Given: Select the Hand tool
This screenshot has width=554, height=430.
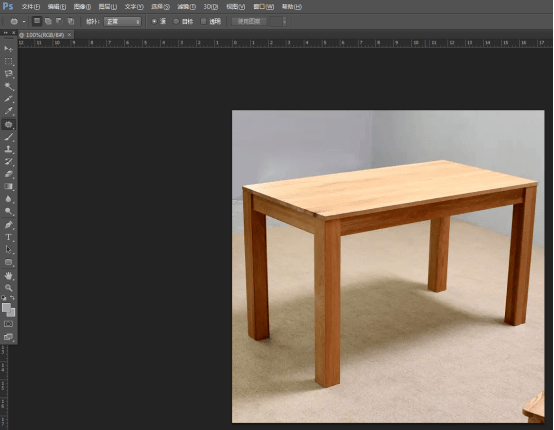Looking at the screenshot, I should (x=8, y=275).
